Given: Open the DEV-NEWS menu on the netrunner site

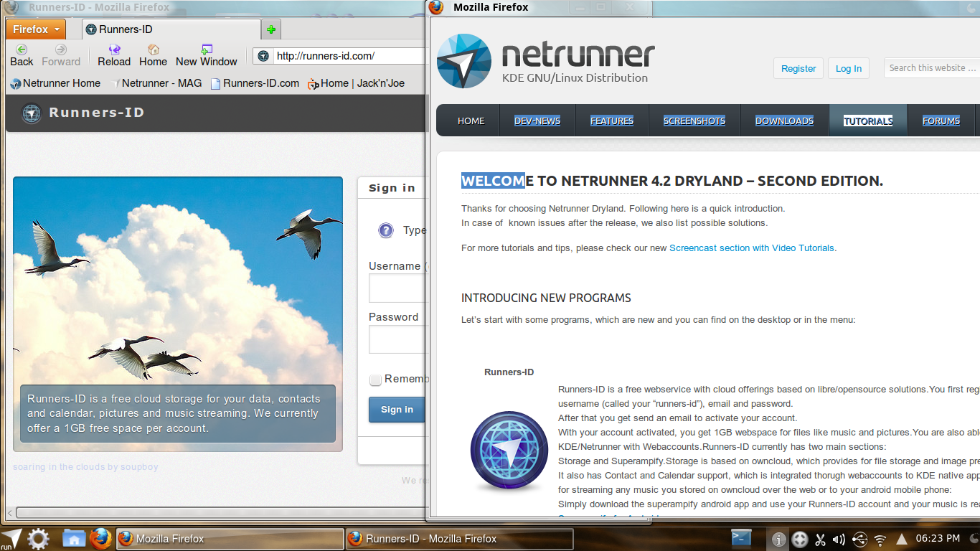Looking at the screenshot, I should (537, 121).
